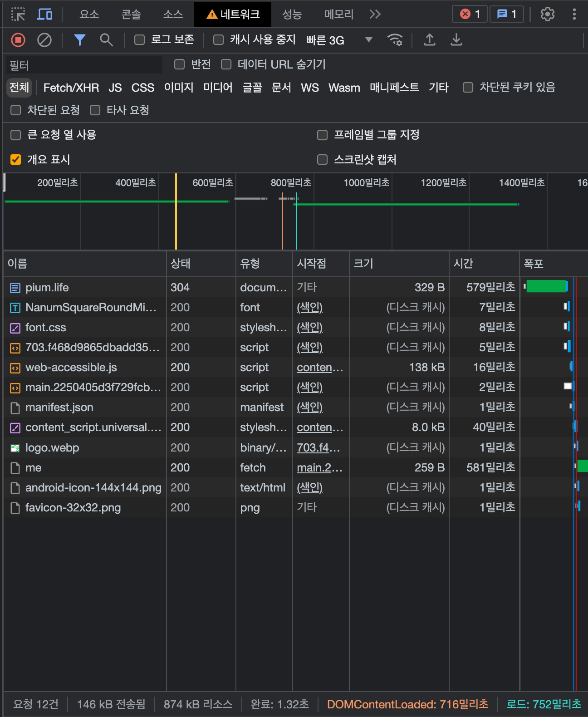Viewport: 588px width, 717px height.
Task: Select the pium.life request row
Action: point(296,288)
